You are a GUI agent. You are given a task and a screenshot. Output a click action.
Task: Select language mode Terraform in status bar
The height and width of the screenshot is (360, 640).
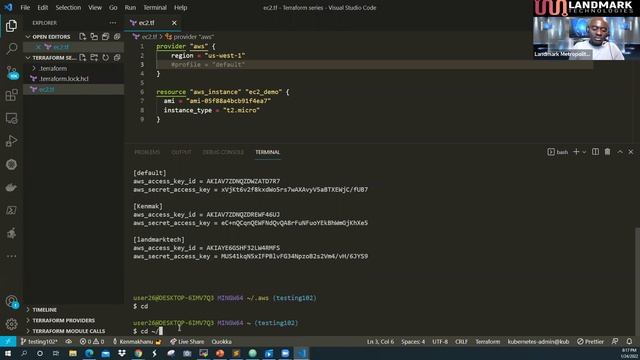(x=487, y=342)
